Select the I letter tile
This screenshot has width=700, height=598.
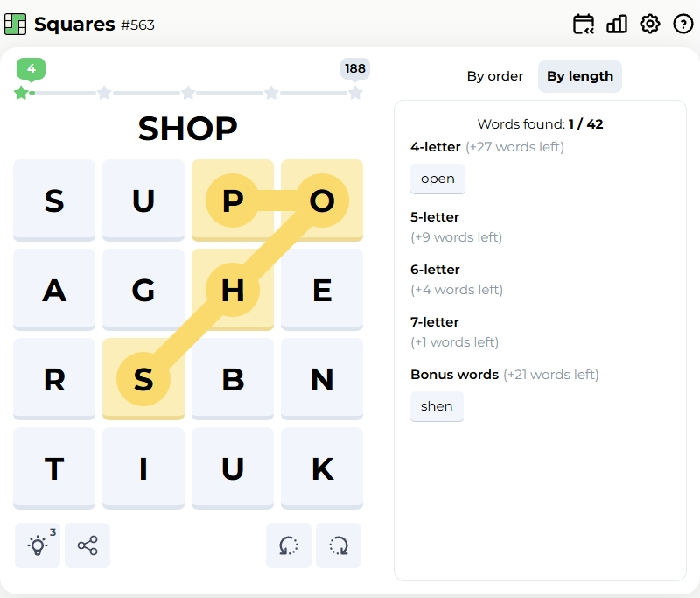click(143, 468)
